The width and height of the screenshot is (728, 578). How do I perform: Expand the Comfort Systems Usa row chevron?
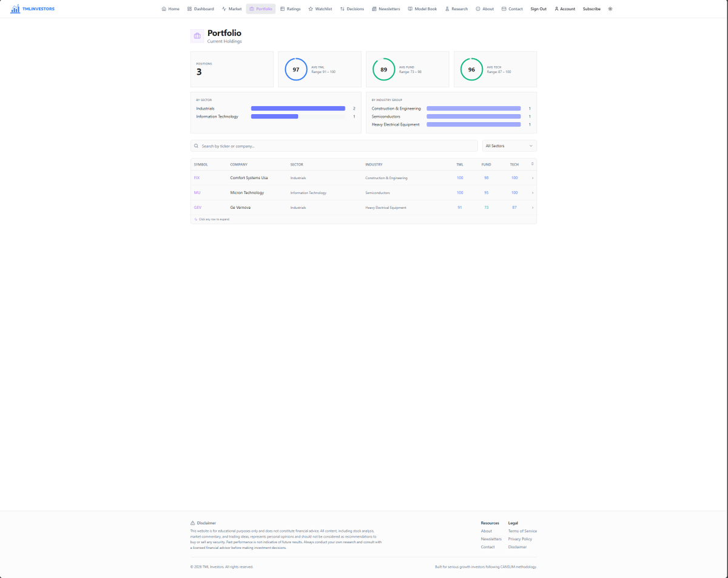[533, 178]
